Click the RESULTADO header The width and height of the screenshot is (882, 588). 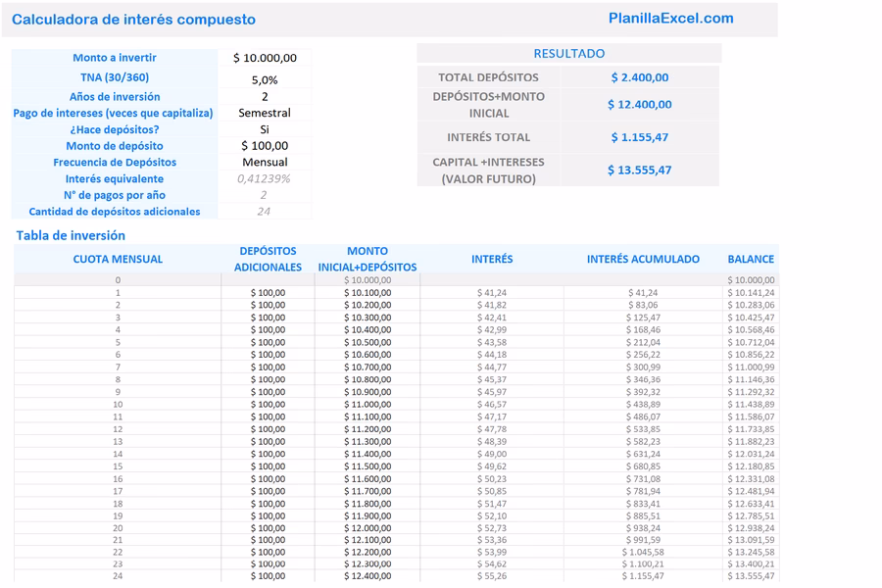point(568,54)
